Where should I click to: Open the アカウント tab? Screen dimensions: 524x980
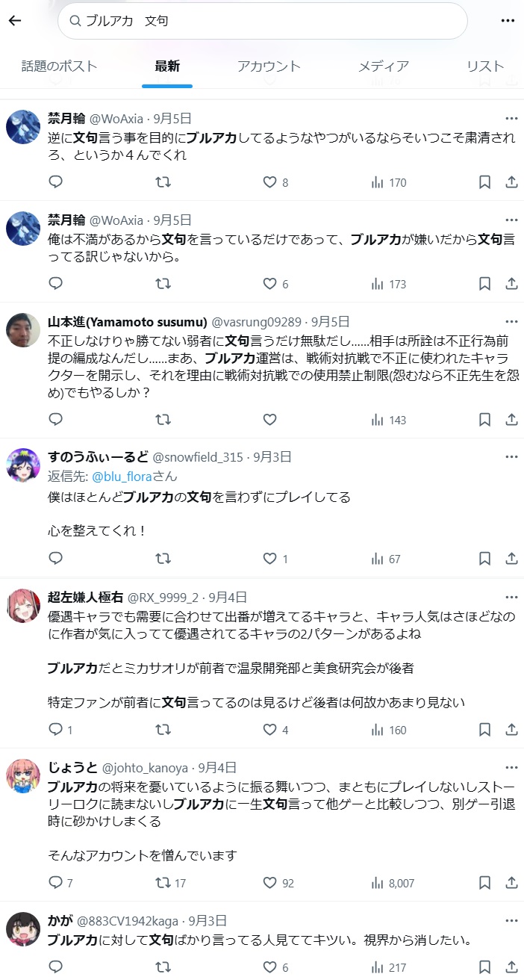click(x=269, y=66)
